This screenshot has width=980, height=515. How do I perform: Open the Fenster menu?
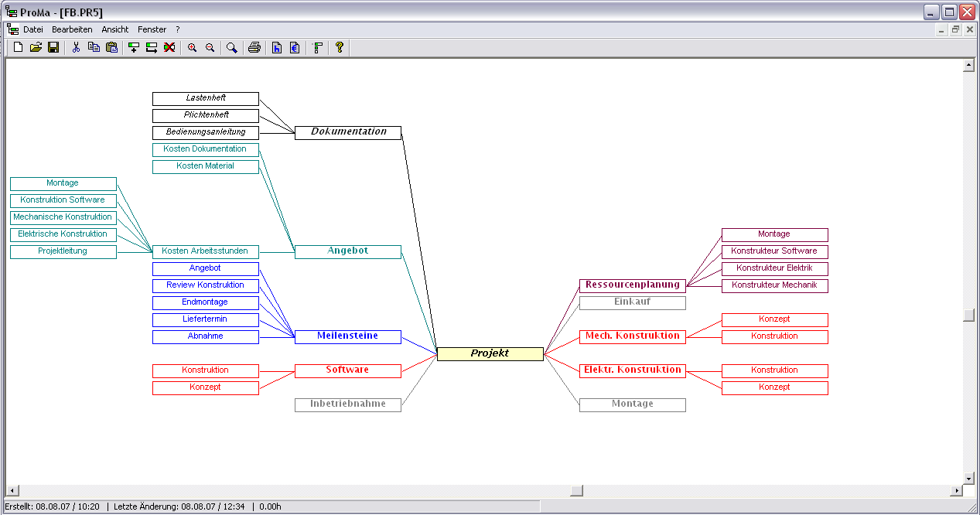(152, 29)
